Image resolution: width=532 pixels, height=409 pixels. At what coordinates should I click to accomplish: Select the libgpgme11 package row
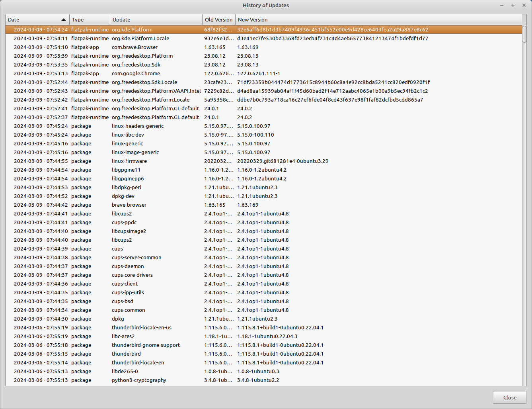tap(263, 170)
